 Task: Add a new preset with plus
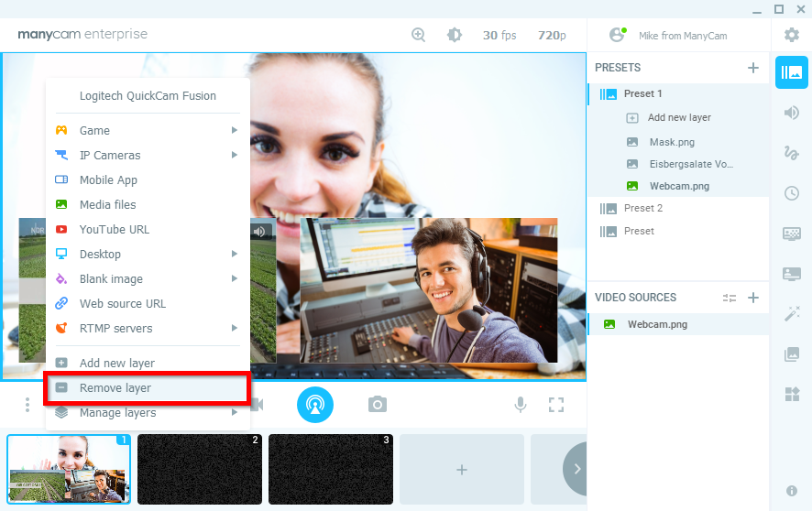pyautogui.click(x=753, y=68)
